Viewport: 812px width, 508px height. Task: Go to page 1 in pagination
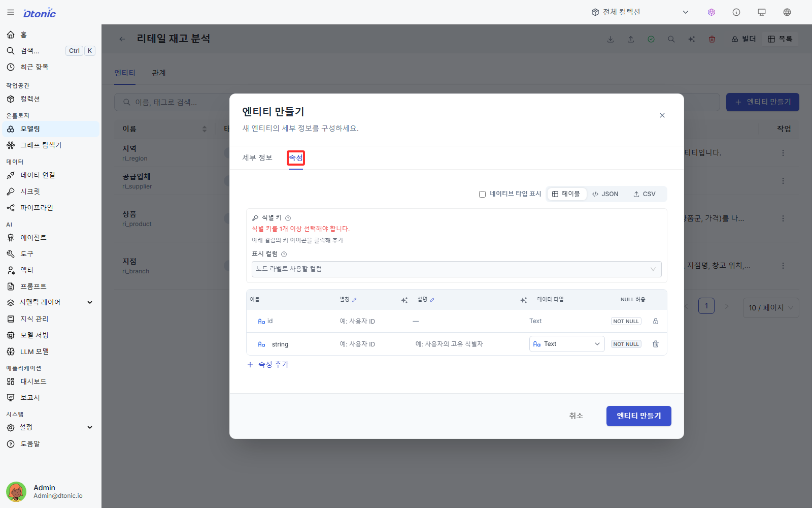pos(706,306)
